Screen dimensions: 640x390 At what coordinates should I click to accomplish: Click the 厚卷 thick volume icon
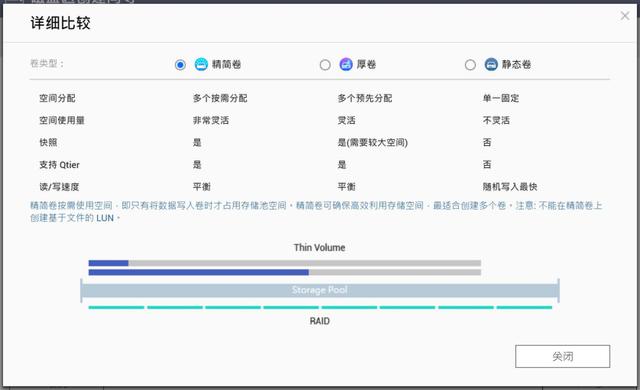coord(346,64)
